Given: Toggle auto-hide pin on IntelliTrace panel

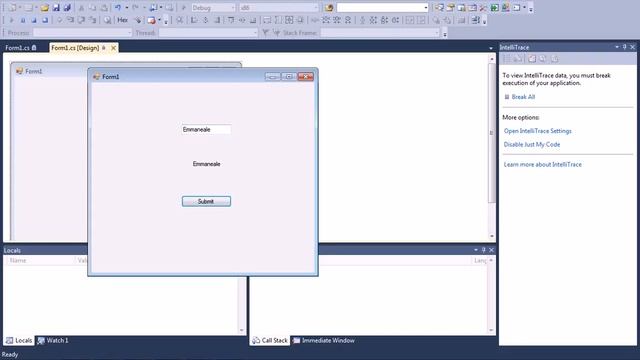Looking at the screenshot, I should coord(624,47).
